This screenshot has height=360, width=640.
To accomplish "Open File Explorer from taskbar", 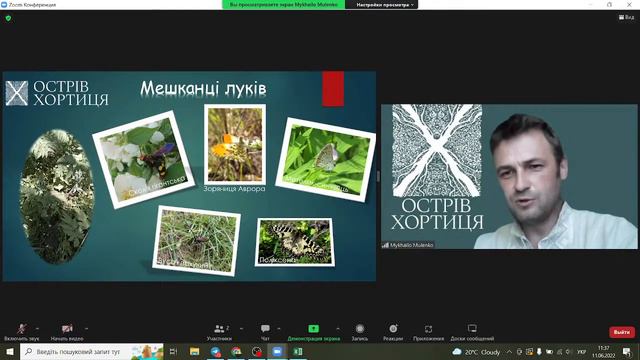I will tap(194, 351).
